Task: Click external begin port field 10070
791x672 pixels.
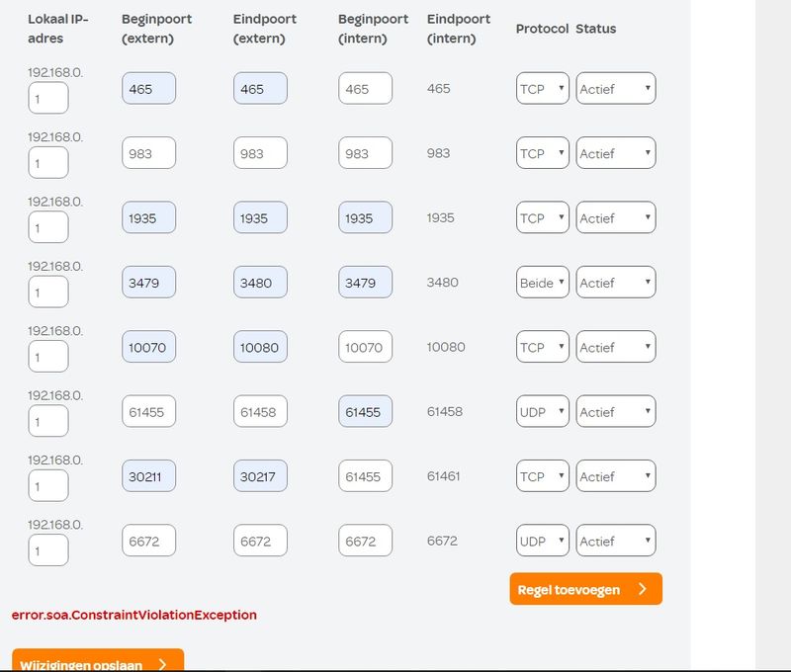Action: click(x=148, y=348)
